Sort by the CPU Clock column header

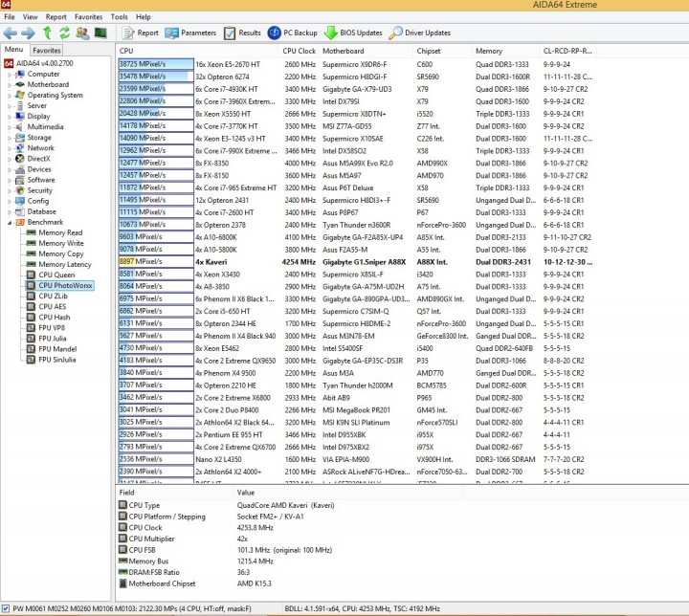coord(300,51)
